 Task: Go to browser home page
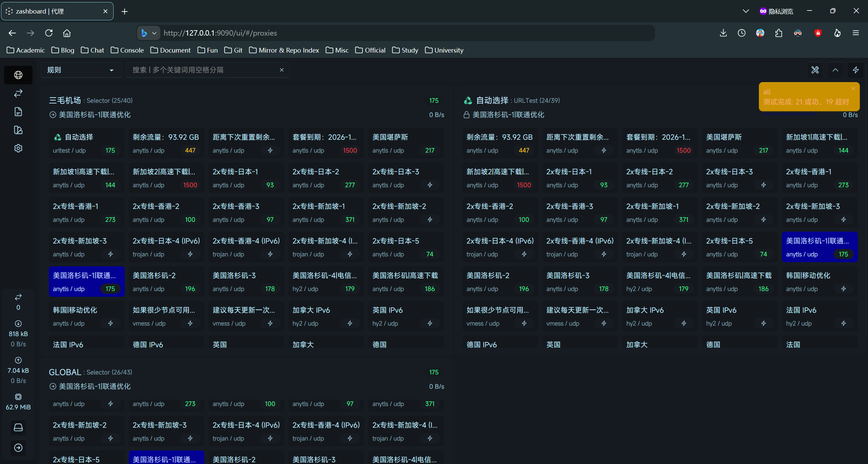coord(67,33)
